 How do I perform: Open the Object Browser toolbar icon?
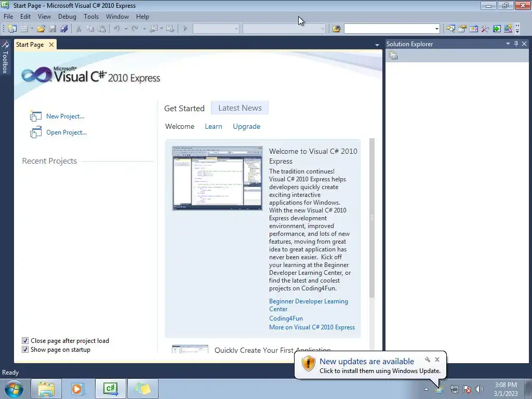click(x=474, y=29)
